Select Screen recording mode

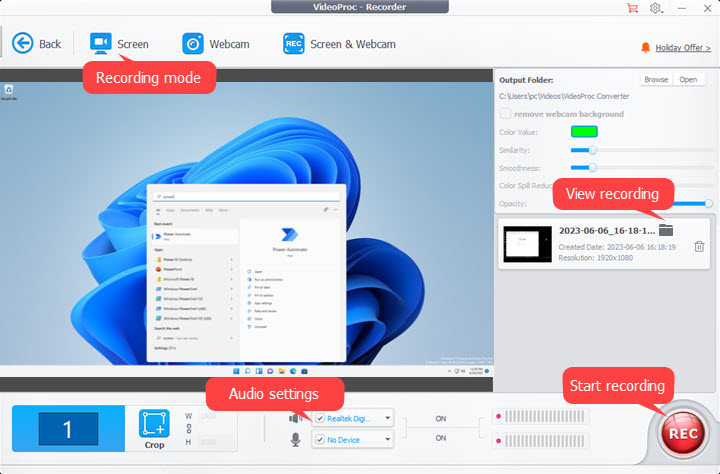click(119, 44)
